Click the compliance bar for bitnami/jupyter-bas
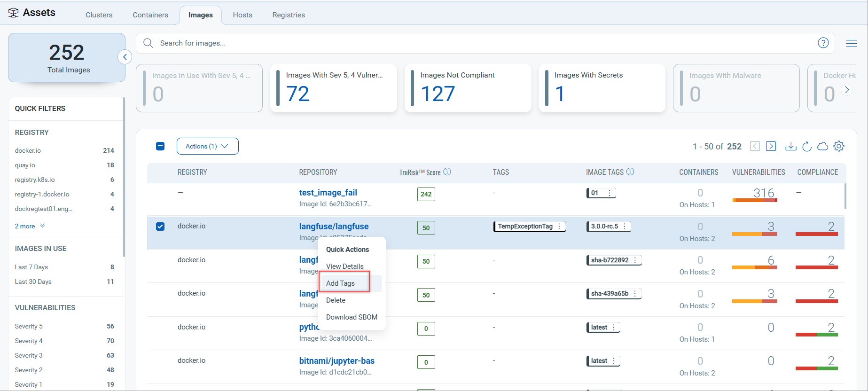 (817, 368)
